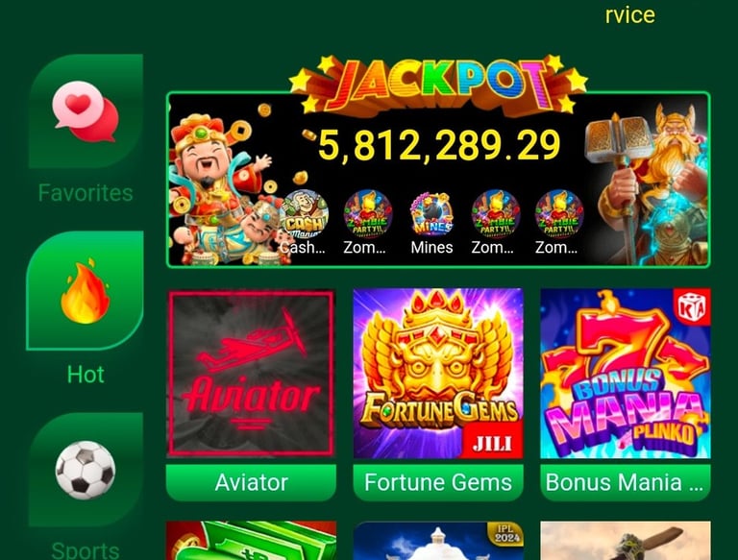This screenshot has width=738, height=560.
Task: Open the Favorites heart chat icon
Action: coord(86,111)
